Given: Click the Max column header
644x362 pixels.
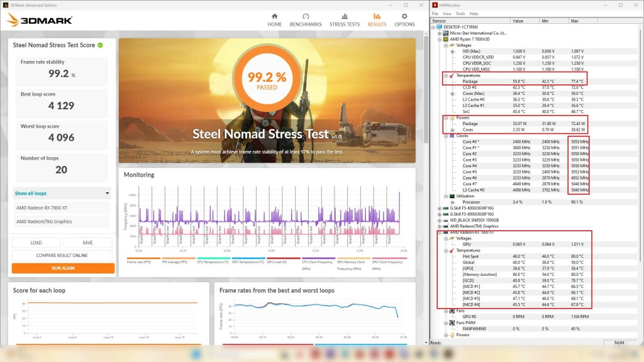Looking at the screenshot, I should [583, 21].
